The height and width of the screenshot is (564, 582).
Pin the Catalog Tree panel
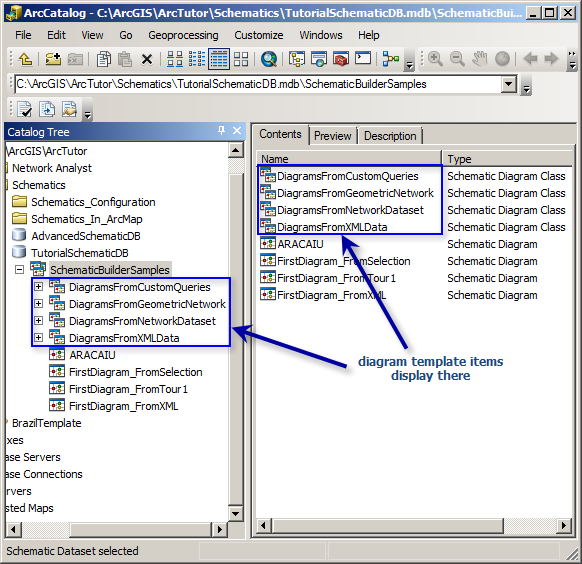coord(222,131)
